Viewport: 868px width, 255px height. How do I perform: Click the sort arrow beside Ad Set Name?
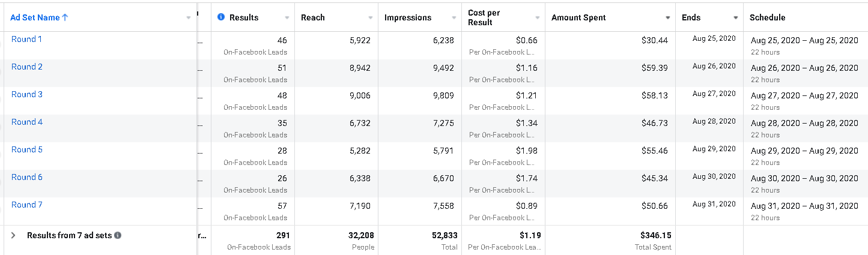coord(65,18)
